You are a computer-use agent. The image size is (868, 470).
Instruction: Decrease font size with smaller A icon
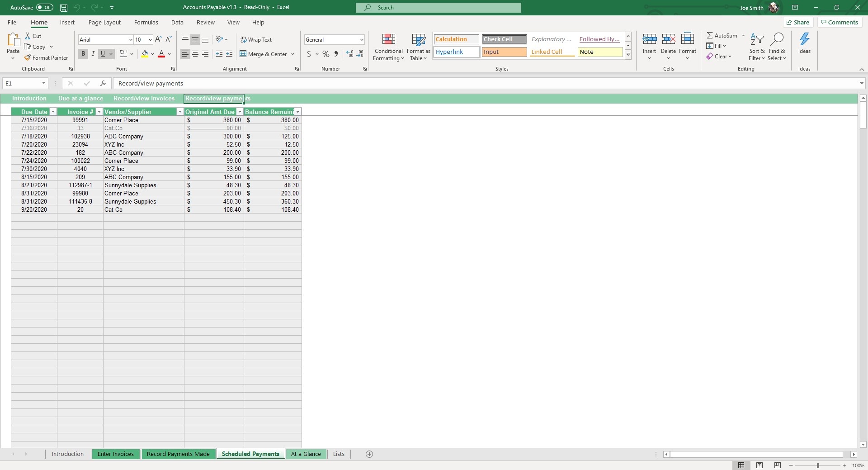pos(168,39)
